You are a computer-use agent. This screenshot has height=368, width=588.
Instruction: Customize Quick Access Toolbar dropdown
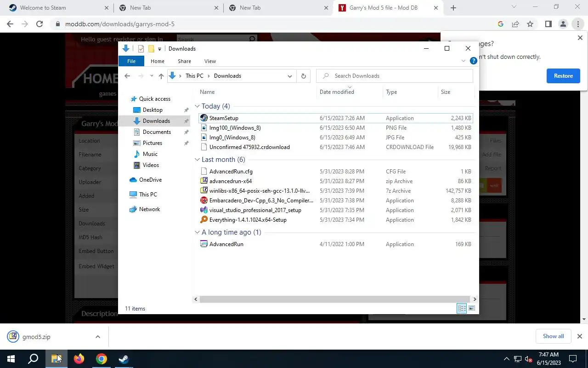coord(159,49)
